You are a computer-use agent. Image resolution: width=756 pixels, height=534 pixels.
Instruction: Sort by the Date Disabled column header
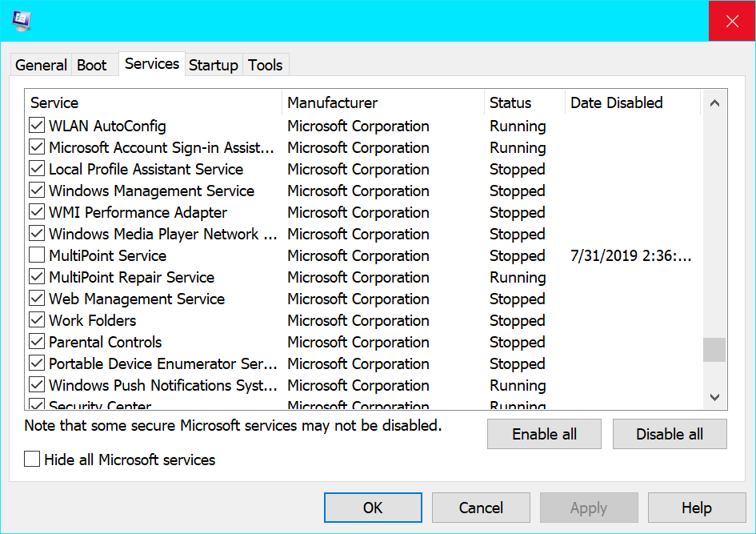[x=632, y=102]
